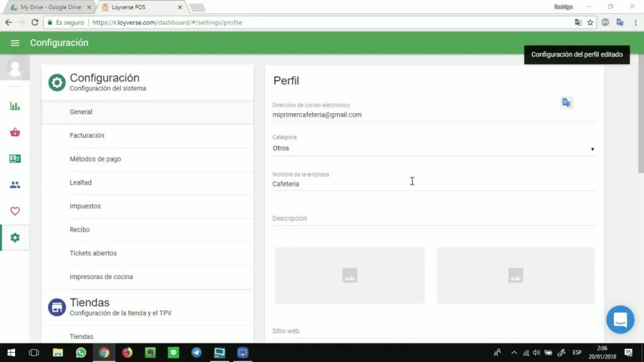
Task: Open the hamburger navigation menu
Action: tap(15, 43)
